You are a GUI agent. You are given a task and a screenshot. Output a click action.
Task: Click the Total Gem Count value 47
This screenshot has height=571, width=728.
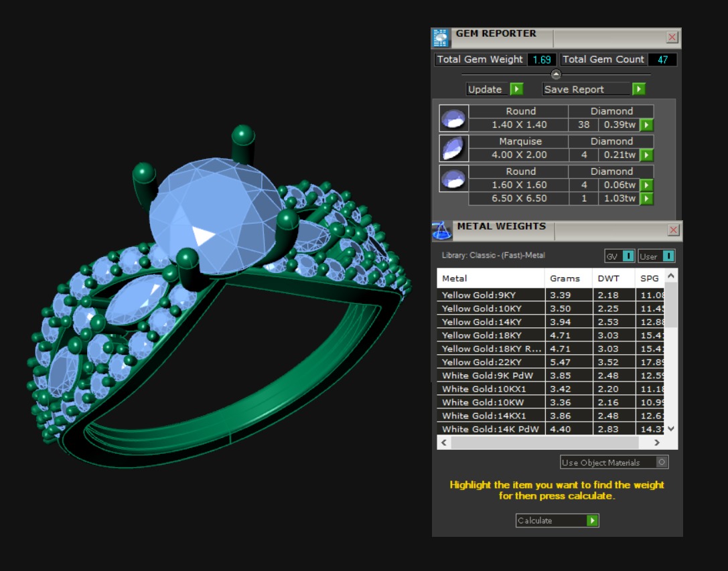[x=662, y=60]
